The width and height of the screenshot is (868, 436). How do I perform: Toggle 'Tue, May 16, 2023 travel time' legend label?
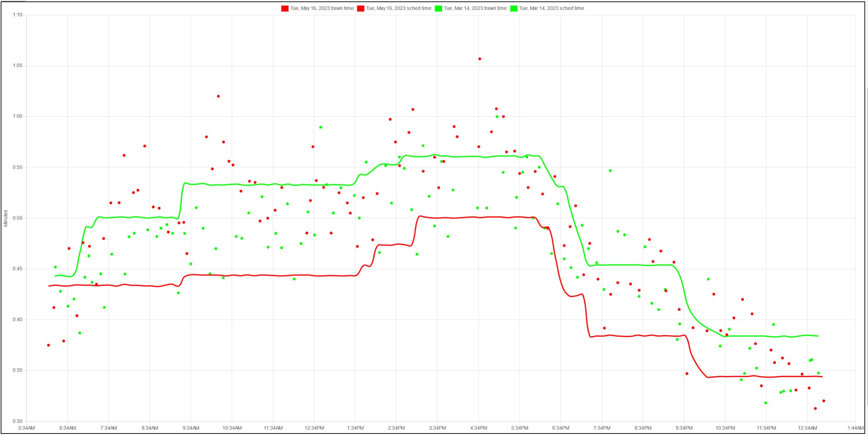point(322,9)
